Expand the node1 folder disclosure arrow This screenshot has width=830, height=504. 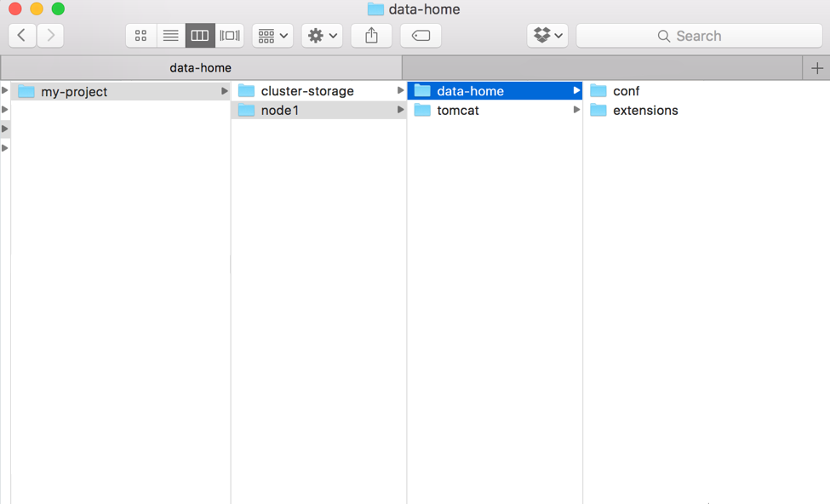click(400, 110)
